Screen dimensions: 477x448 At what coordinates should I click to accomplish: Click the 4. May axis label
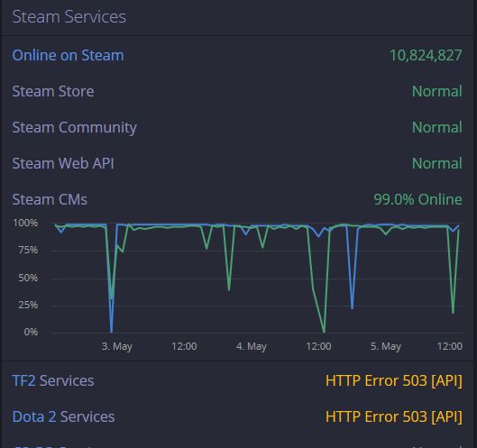[x=252, y=346]
